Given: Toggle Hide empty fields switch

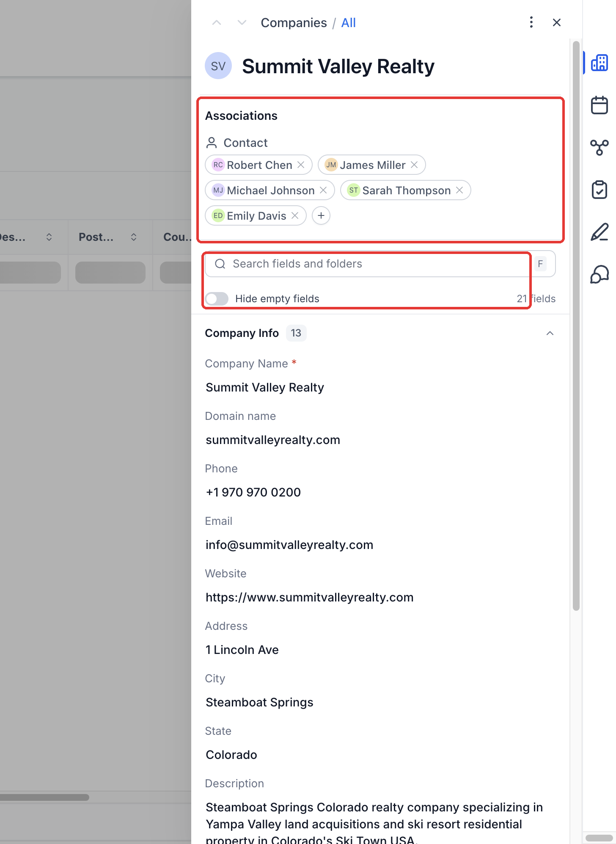Looking at the screenshot, I should coord(217,299).
